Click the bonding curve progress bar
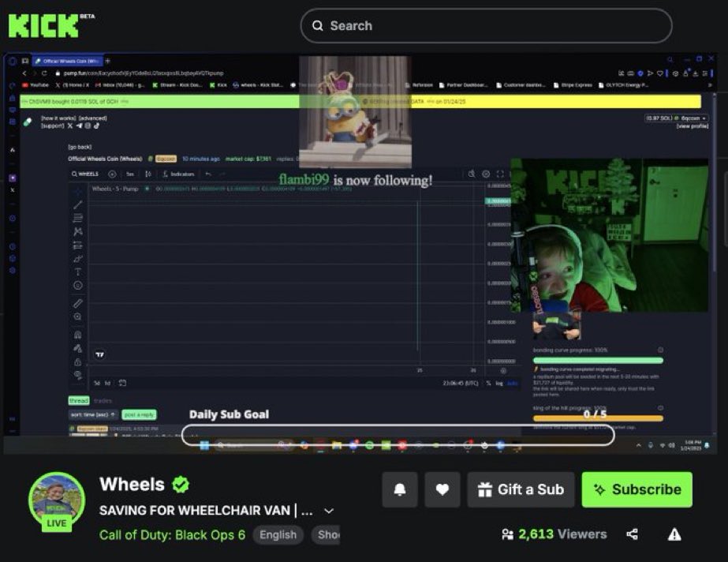728x562 pixels. (x=598, y=361)
